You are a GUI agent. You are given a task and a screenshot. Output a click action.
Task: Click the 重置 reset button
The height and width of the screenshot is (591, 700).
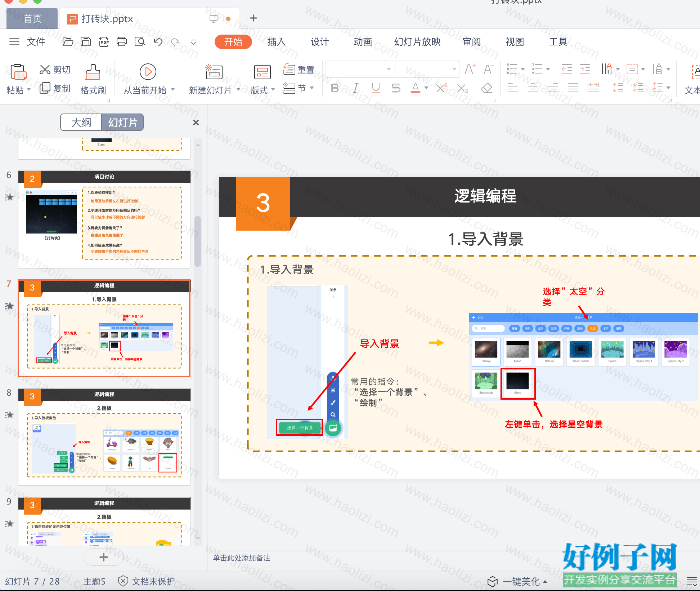299,70
